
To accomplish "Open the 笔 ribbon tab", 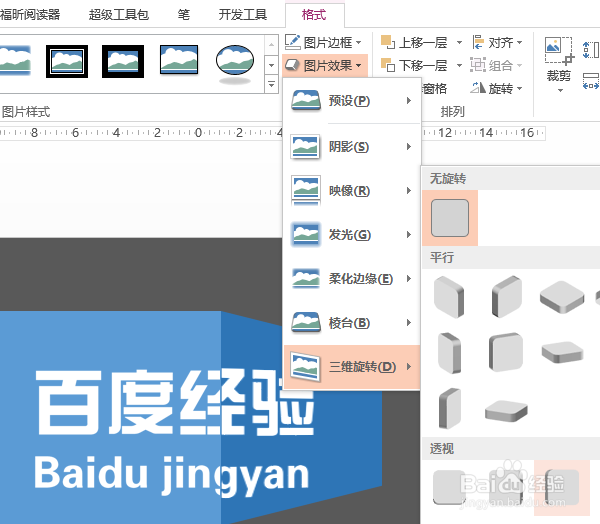I will coord(184,15).
